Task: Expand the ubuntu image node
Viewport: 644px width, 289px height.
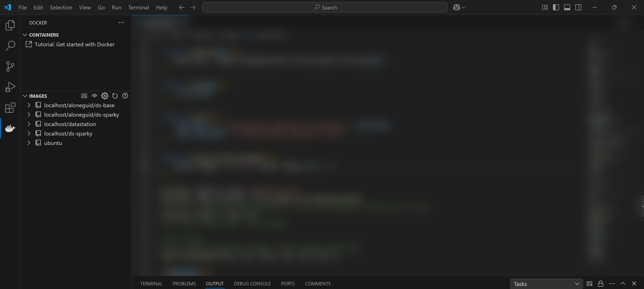Action: pos(29,143)
